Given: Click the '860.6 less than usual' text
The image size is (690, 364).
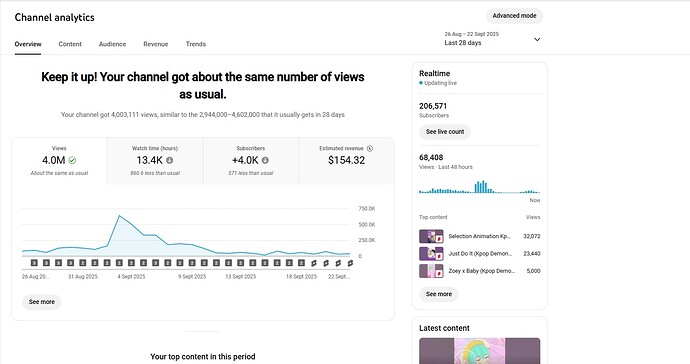Looking at the screenshot, I should pos(155,173).
